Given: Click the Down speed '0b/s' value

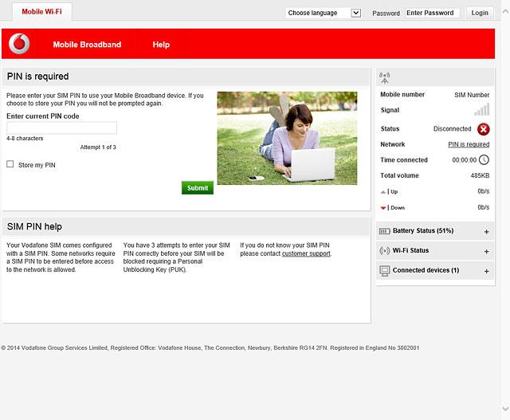Looking at the screenshot, I should pyautogui.click(x=484, y=207).
